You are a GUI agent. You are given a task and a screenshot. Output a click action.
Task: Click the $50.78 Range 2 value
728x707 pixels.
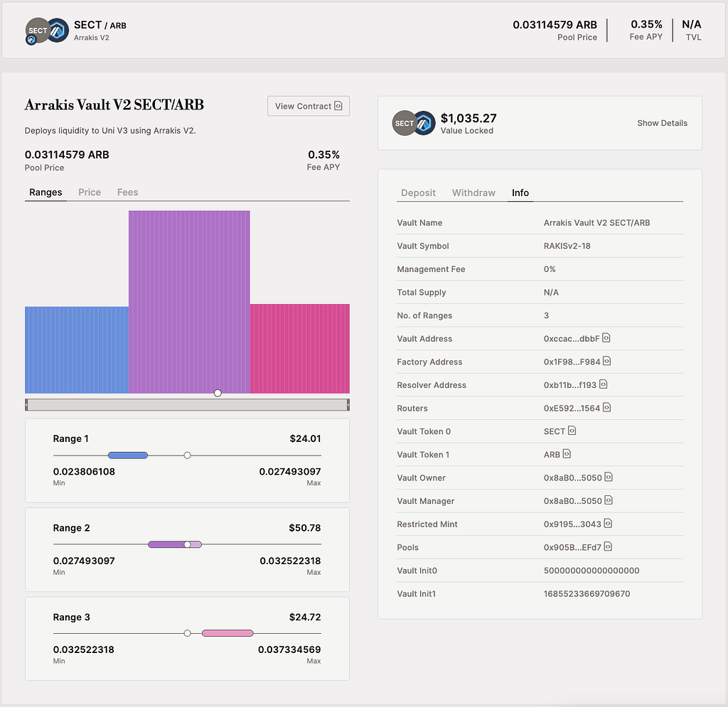tap(304, 528)
